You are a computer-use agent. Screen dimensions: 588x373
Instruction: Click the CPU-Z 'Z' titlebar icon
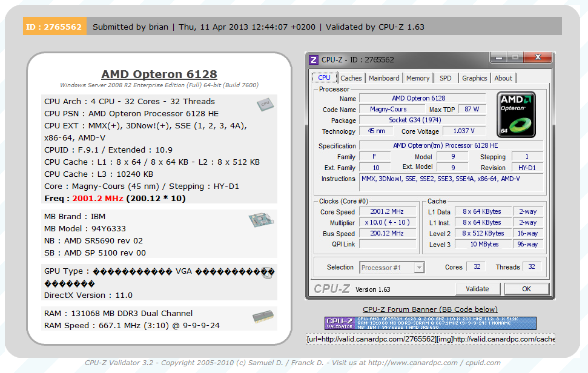(x=314, y=59)
